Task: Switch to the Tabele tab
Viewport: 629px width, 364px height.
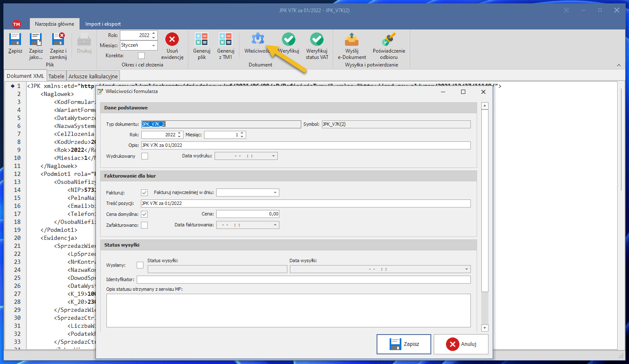Action: coord(56,76)
